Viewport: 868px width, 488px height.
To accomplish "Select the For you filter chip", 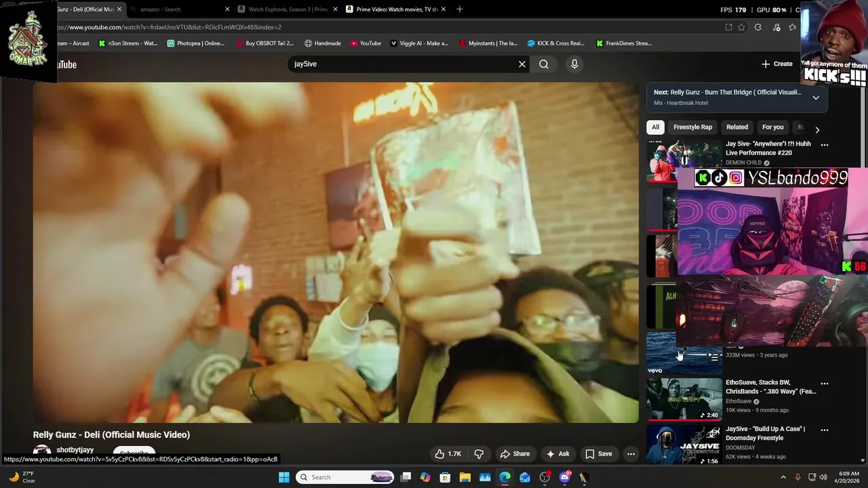I will pyautogui.click(x=772, y=127).
